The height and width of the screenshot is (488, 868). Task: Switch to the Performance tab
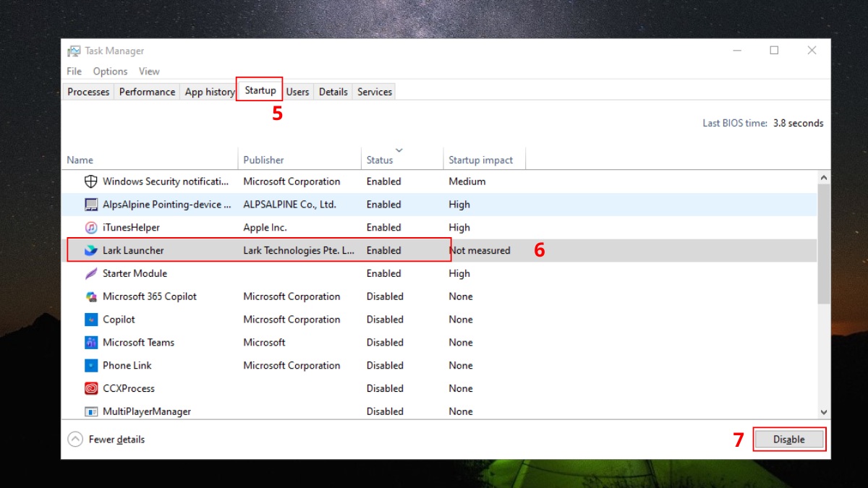(146, 91)
